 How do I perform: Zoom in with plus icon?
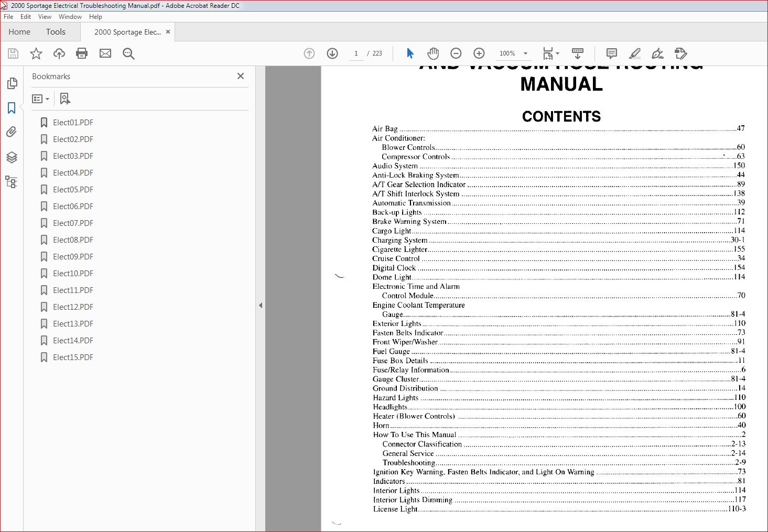[479, 53]
